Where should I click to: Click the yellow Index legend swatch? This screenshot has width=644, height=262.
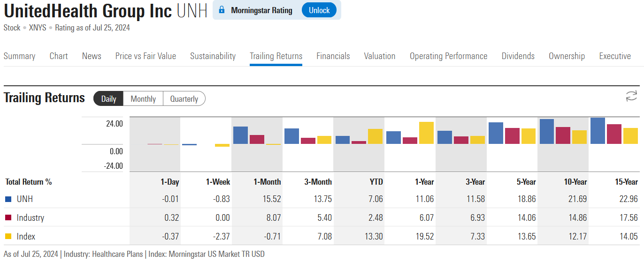point(8,237)
